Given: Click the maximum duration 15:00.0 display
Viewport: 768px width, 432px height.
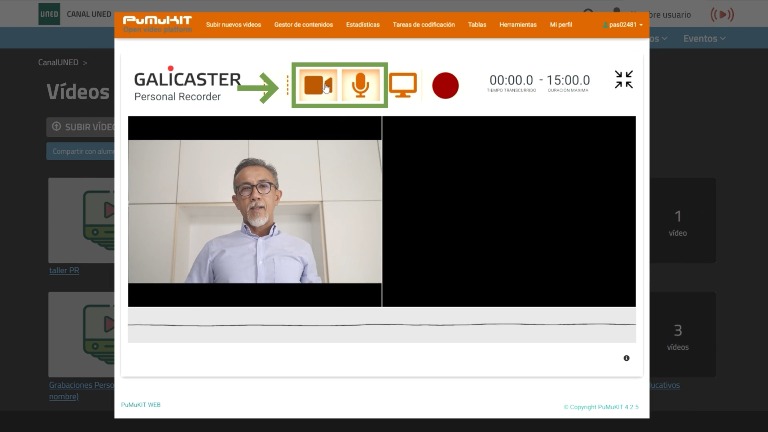Looking at the screenshot, I should (568, 80).
